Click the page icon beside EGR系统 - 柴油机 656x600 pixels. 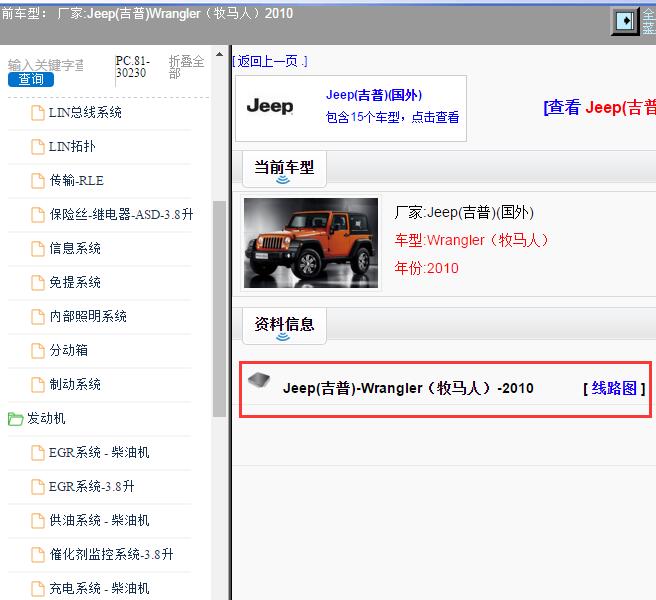point(38,452)
